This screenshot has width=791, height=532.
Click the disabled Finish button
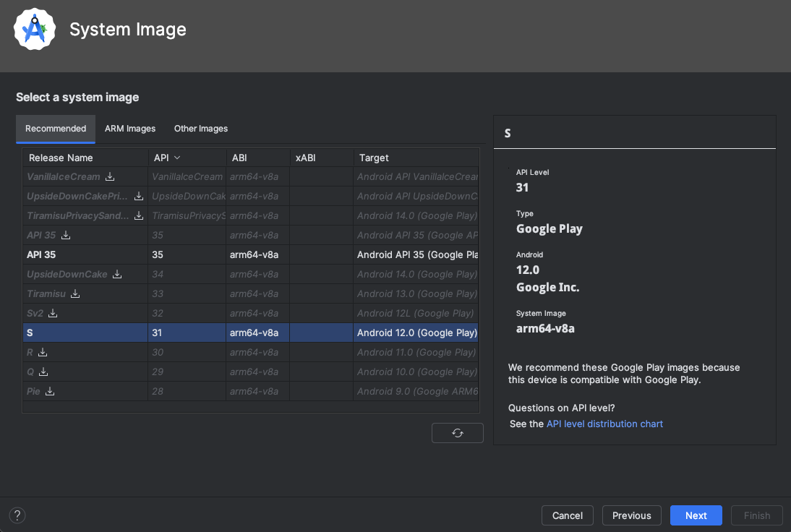click(757, 515)
